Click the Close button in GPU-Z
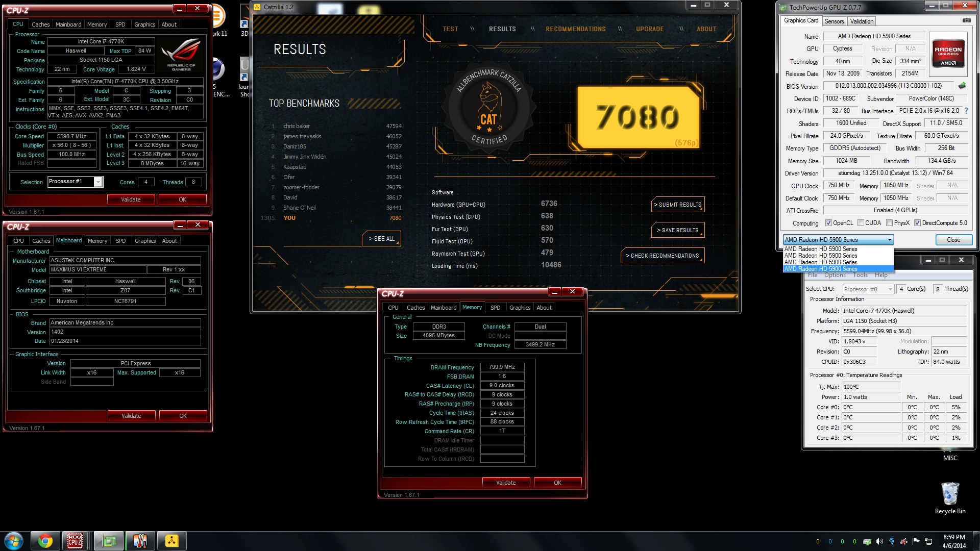The height and width of the screenshot is (551, 980). point(953,240)
